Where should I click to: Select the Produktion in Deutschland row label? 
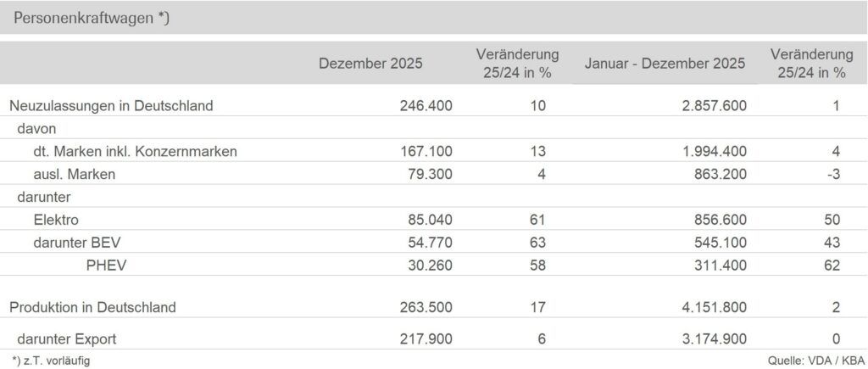(x=92, y=307)
